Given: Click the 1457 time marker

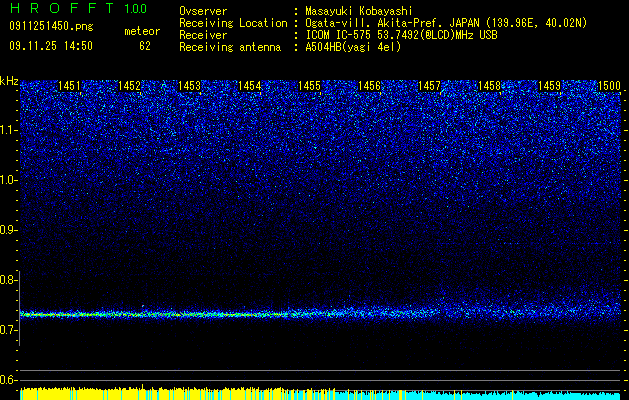Looking at the screenshot, I should (429, 86).
